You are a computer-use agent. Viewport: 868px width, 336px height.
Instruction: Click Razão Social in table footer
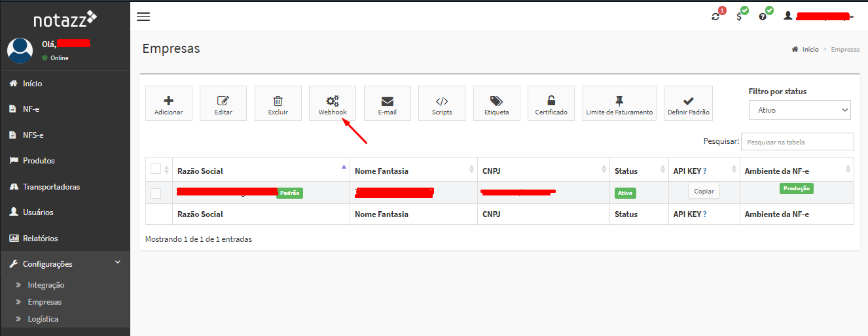[200, 214]
